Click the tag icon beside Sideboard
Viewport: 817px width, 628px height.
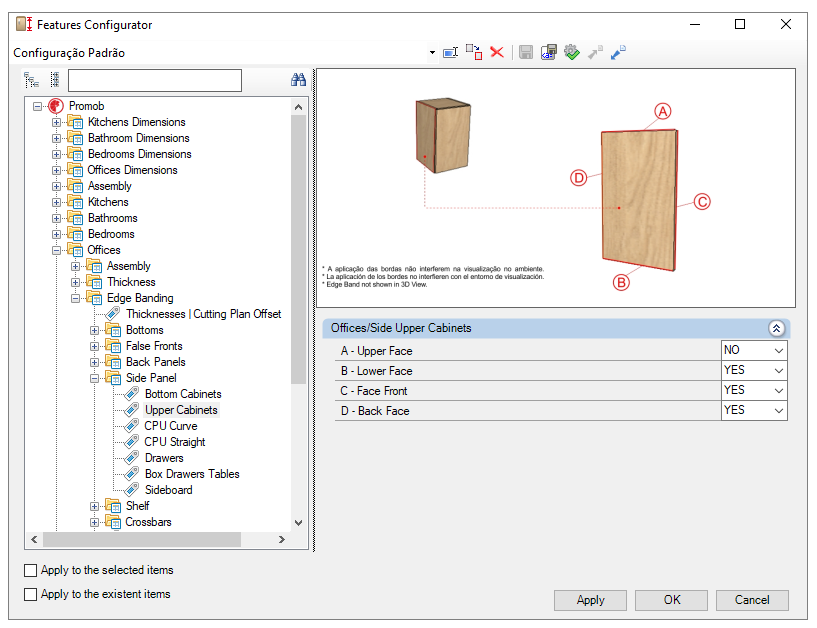132,490
